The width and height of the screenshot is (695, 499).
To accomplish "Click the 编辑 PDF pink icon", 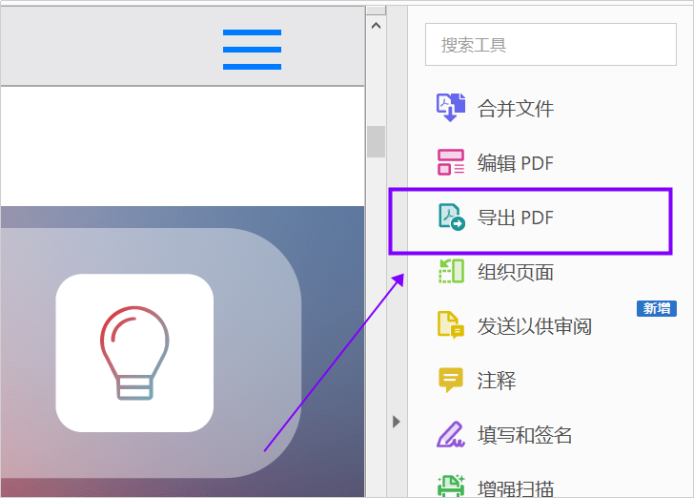I will (450, 162).
